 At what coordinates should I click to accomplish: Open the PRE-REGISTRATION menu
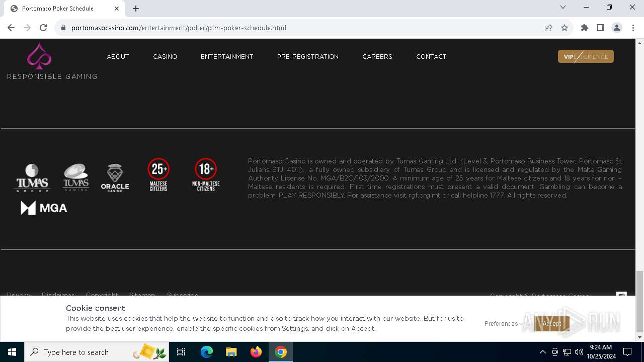coord(308,57)
